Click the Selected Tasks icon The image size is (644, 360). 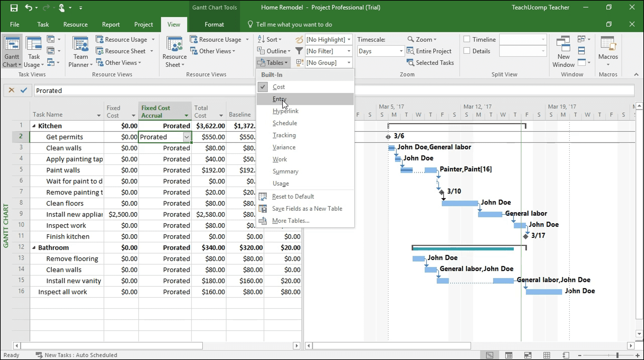[x=411, y=62]
